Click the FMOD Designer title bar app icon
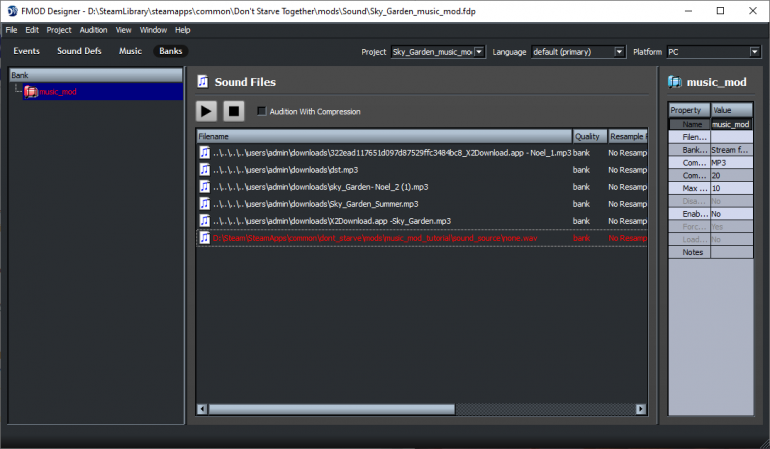 (x=12, y=11)
